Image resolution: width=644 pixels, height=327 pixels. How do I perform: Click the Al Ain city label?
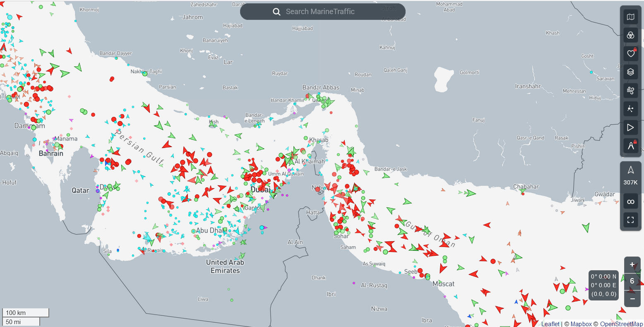pyautogui.click(x=295, y=242)
